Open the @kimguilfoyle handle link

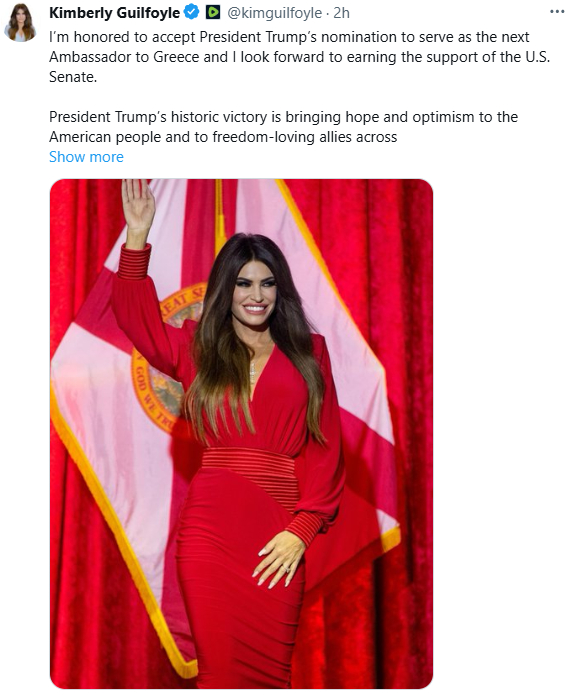274,13
